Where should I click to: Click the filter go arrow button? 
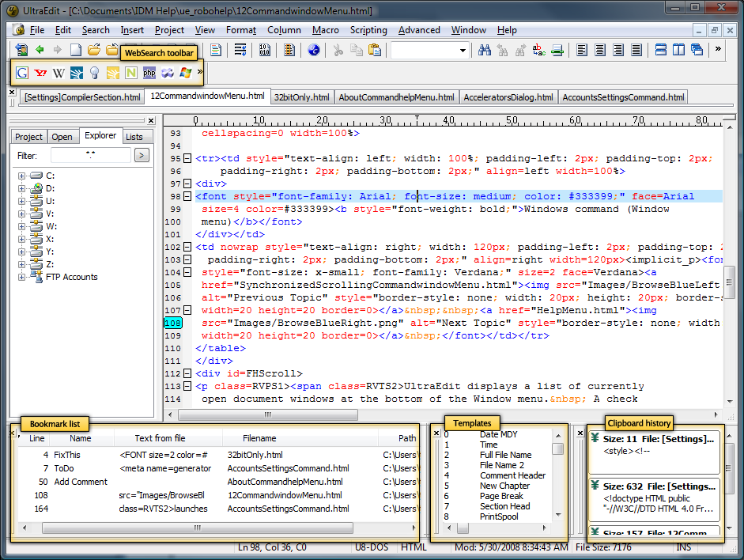(x=142, y=155)
